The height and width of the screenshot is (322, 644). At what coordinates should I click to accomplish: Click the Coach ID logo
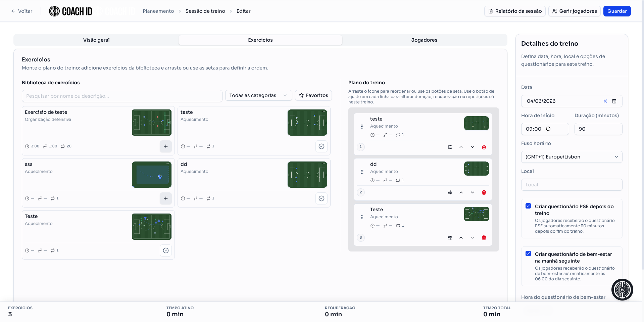(70, 11)
